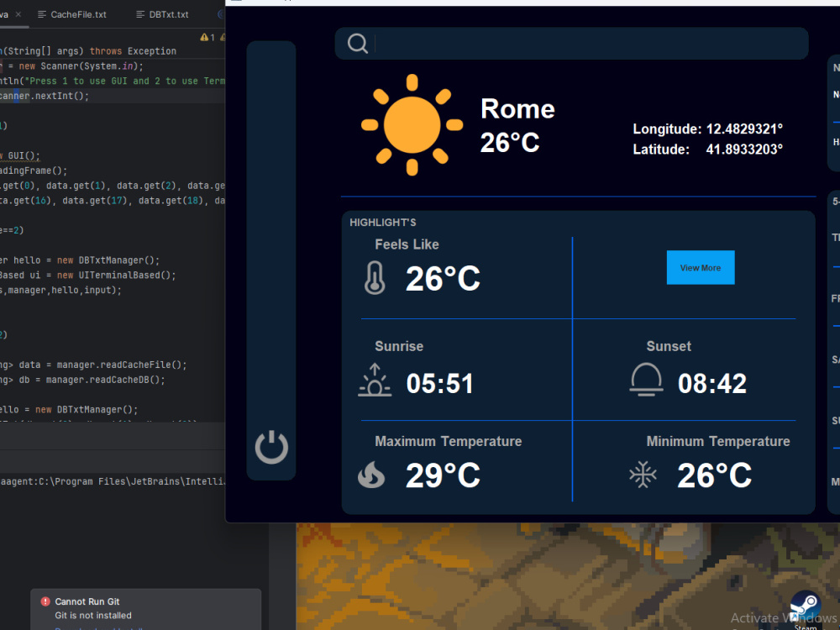840x630 pixels.
Task: Open the DBTxt.txt editor tab
Action: coord(162,14)
